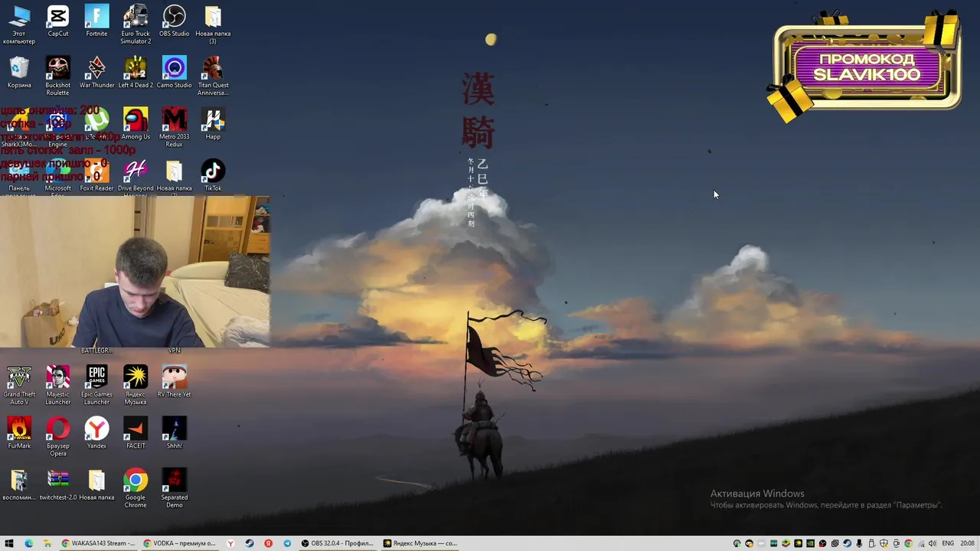Open the Steam icon next to Yandex Browser on taskbar
The image size is (980, 551).
(250, 543)
